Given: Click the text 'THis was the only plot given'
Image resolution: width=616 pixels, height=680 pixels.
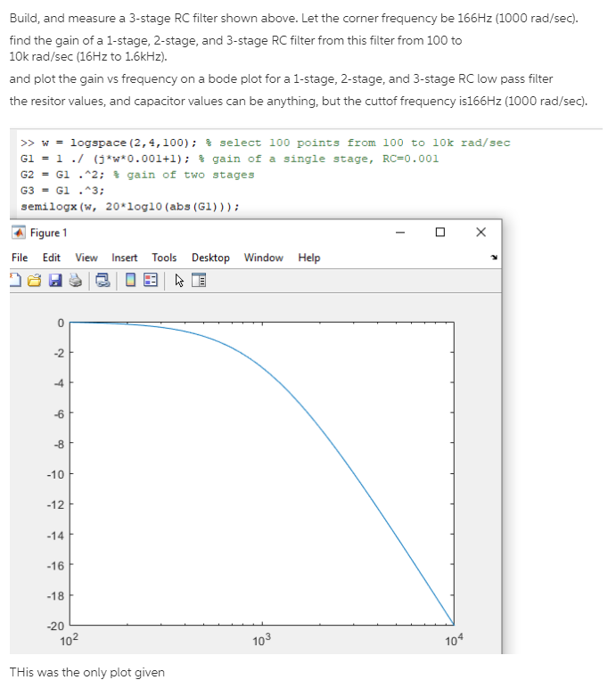Looking at the screenshot, I should click(87, 672).
